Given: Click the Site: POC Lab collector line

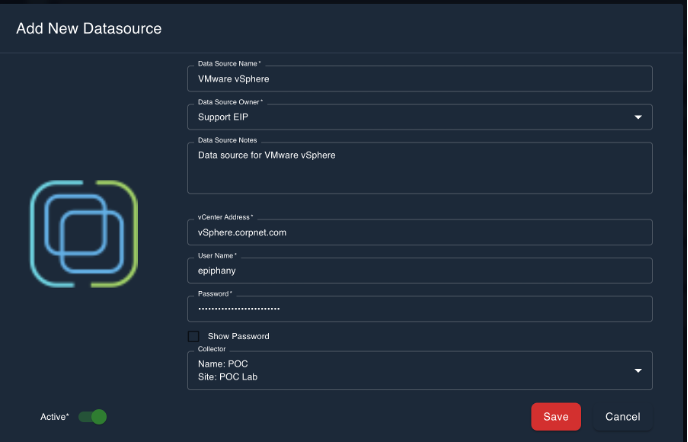Looking at the screenshot, I should [229, 377].
